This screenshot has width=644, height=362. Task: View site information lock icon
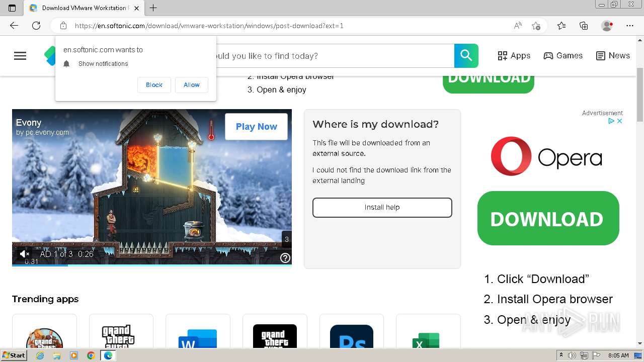(x=63, y=26)
